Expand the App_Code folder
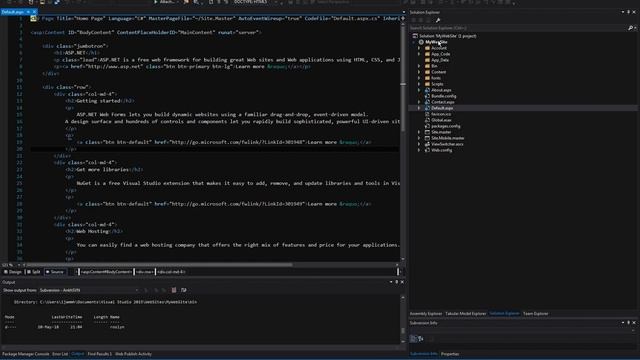Screen dimensions: 640x360 pos(419,54)
